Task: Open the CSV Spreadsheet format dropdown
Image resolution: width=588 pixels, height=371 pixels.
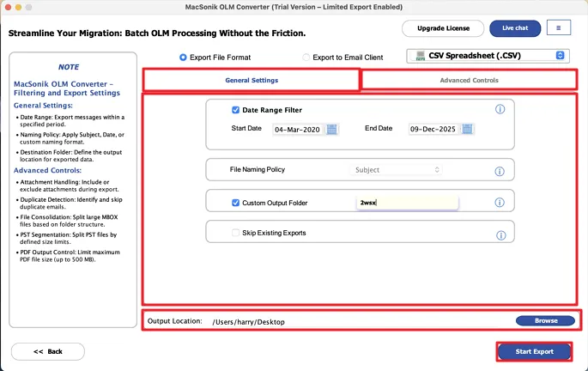Action: click(x=488, y=56)
